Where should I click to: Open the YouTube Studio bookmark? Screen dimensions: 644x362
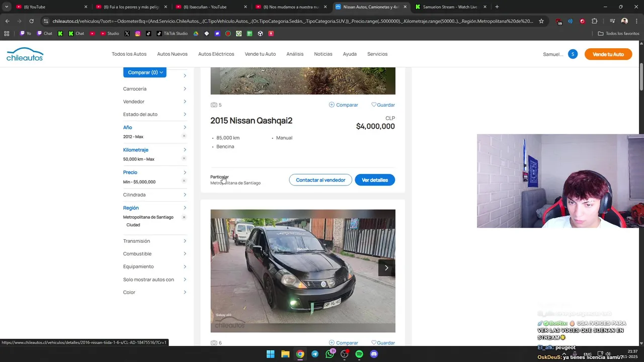coord(110,34)
